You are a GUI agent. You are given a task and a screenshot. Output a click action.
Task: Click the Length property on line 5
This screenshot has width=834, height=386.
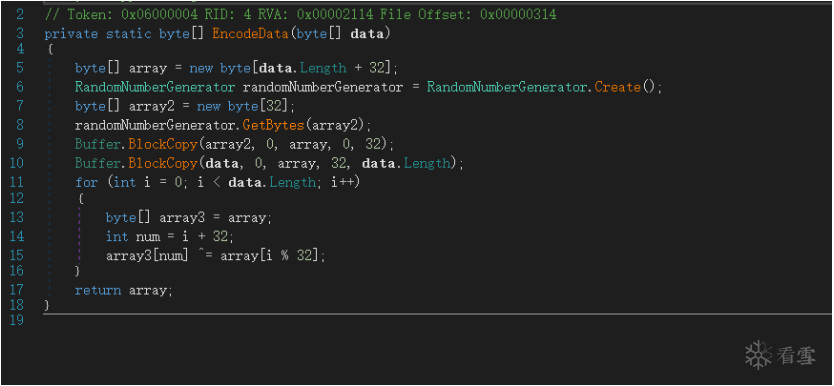[x=322, y=68]
